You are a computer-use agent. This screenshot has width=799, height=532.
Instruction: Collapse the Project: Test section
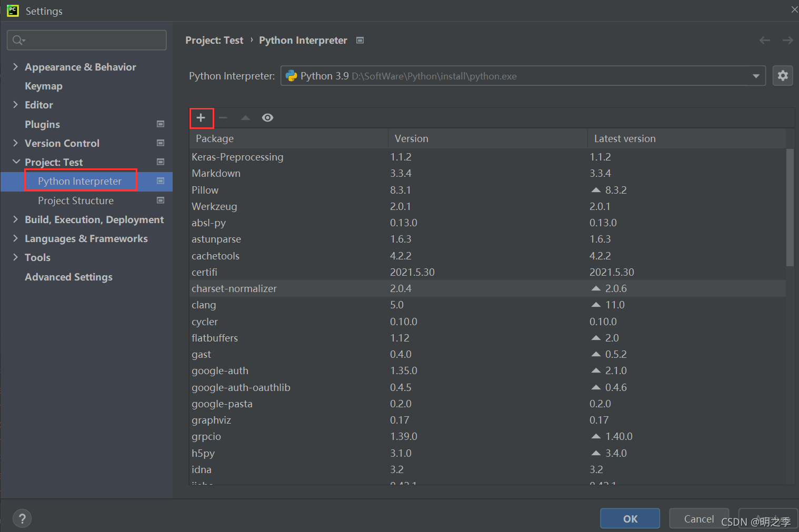tap(16, 162)
